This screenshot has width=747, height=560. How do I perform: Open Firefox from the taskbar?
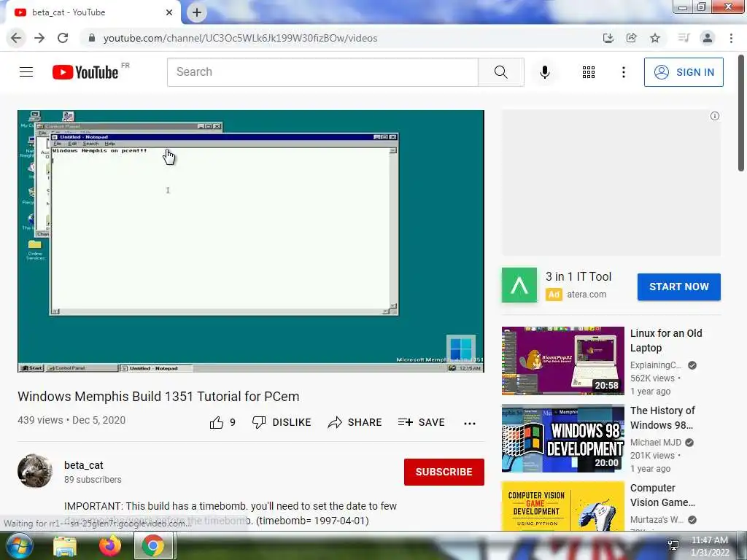[x=110, y=546]
